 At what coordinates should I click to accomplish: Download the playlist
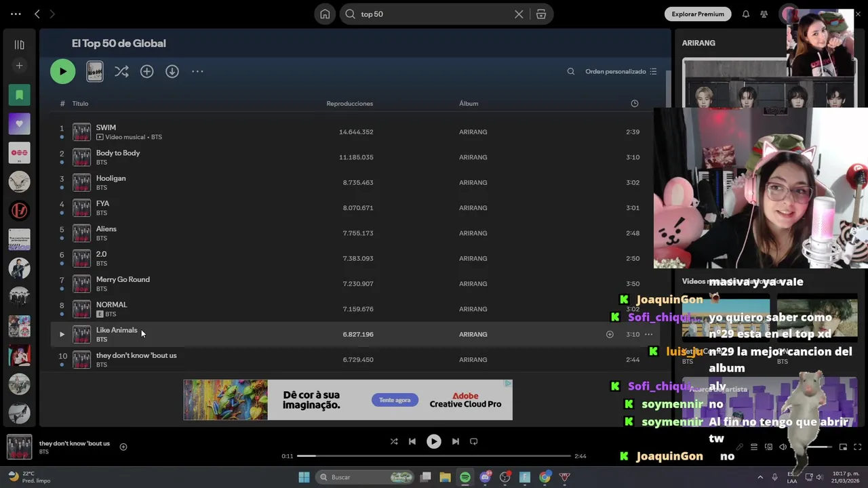pyautogui.click(x=172, y=71)
